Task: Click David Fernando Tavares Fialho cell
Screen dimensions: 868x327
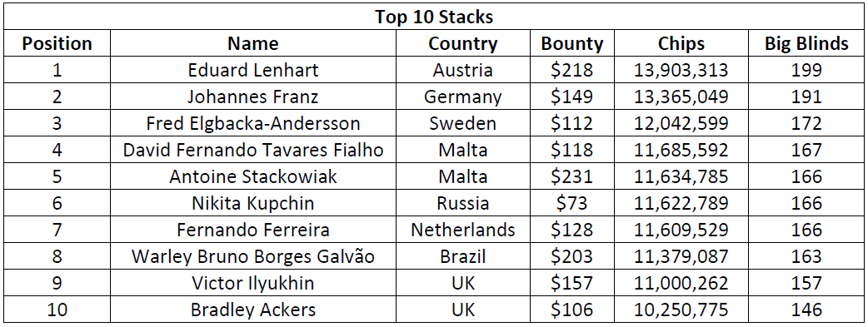Action: [x=253, y=150]
